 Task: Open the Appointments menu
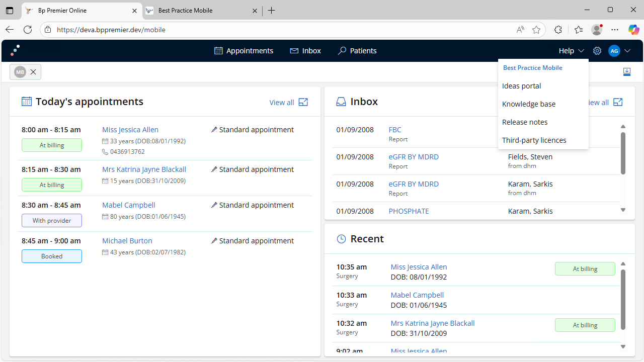(244, 51)
